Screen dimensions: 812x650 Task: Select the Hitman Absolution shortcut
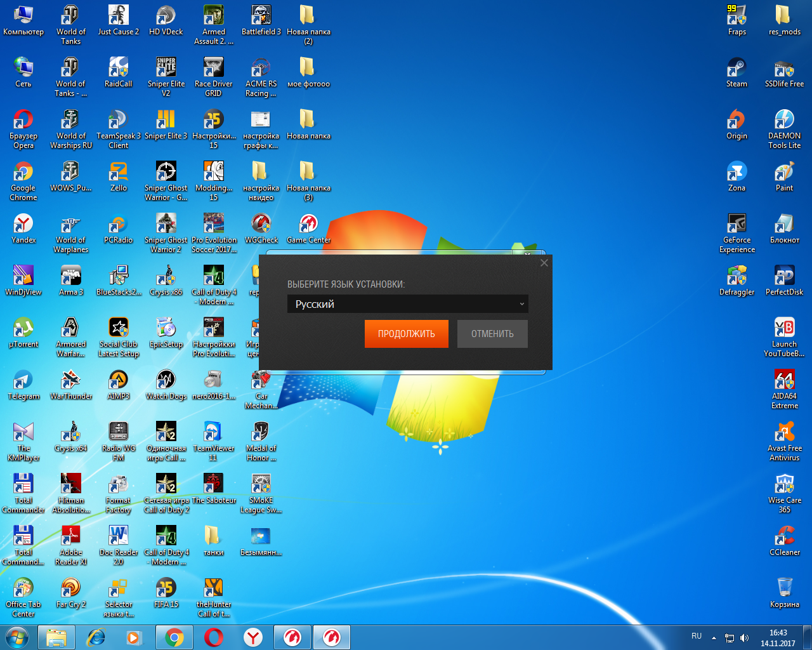point(70,493)
